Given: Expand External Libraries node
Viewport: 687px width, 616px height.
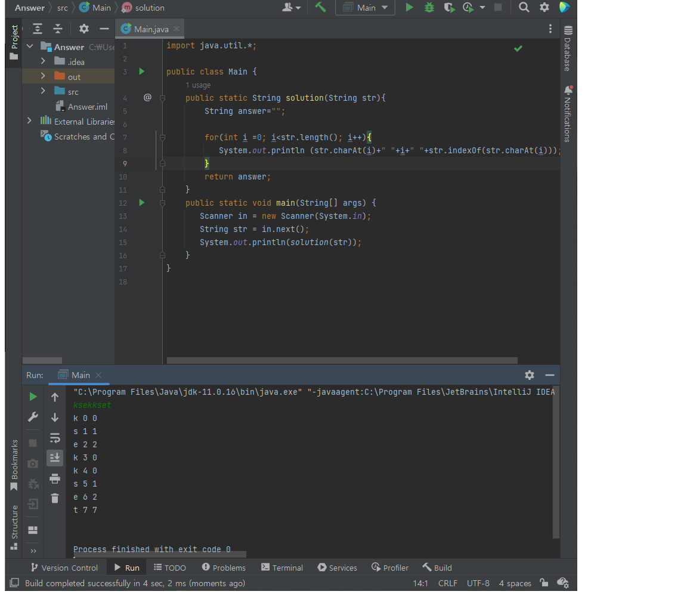Looking at the screenshot, I should pyautogui.click(x=30, y=120).
